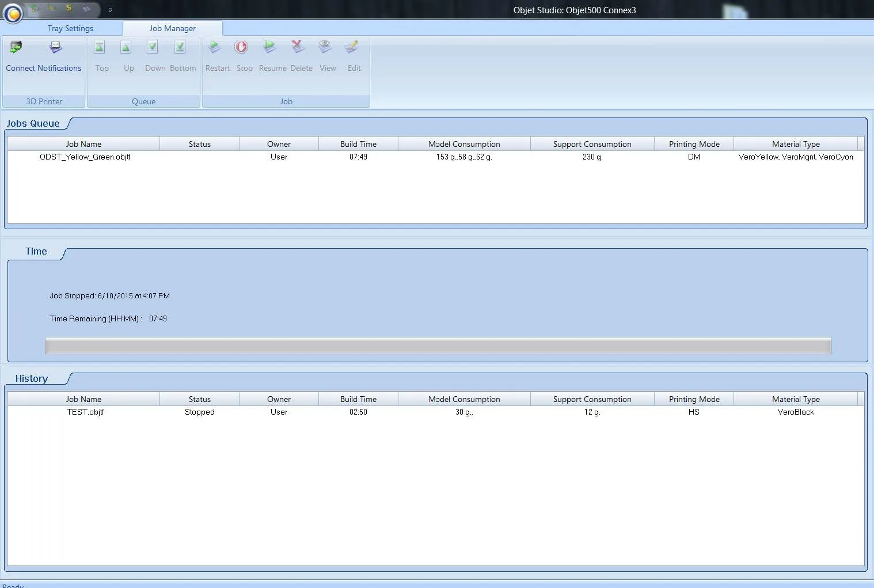Image resolution: width=874 pixels, height=588 pixels.
Task: Click the 02:50 build time cell
Action: [x=358, y=412]
